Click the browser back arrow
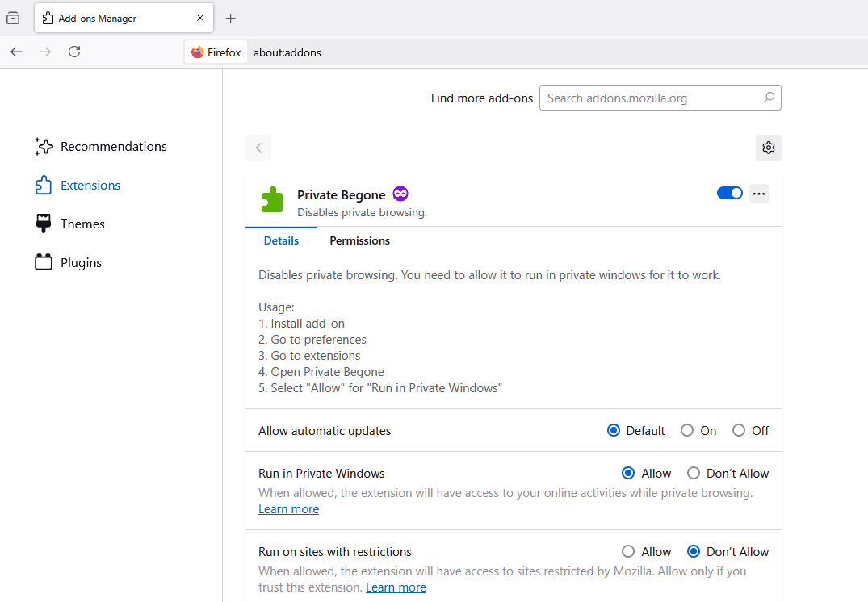The image size is (868, 602). pos(16,52)
